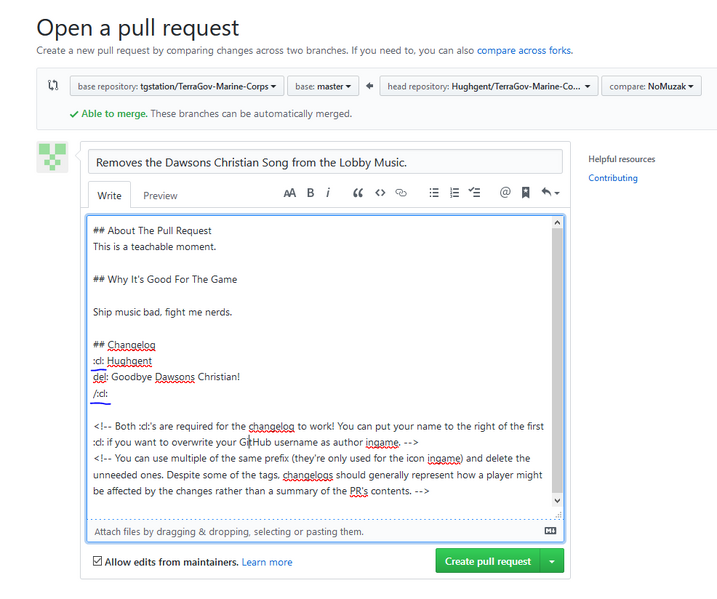
Task: Insert code formatting icon
Action: tap(380, 193)
